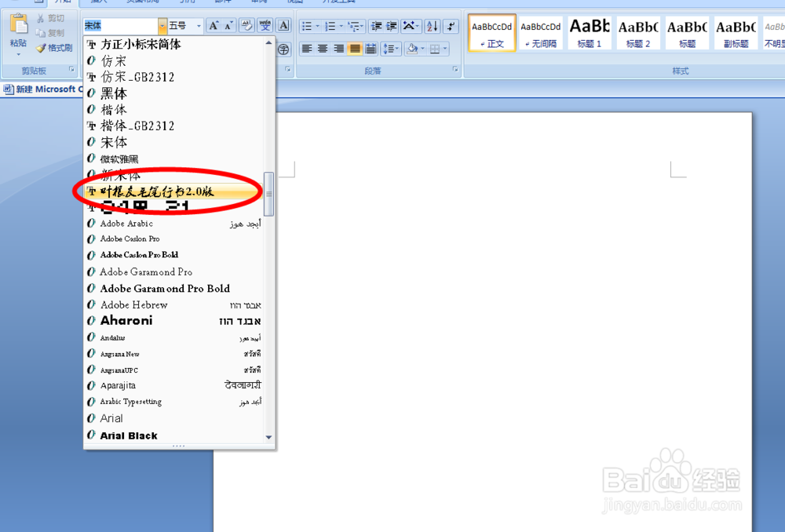This screenshot has width=785, height=532.
Task: Click the font list scroll up arrow
Action: (268, 42)
